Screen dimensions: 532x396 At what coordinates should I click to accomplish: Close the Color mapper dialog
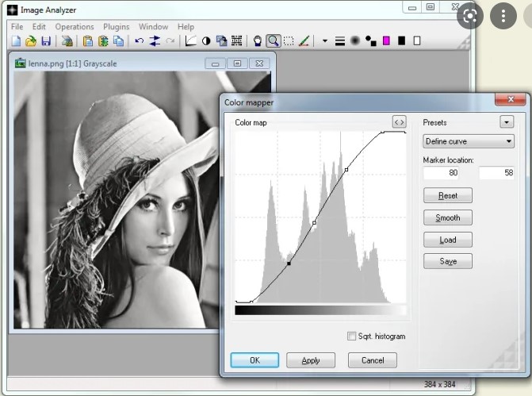[511, 99]
